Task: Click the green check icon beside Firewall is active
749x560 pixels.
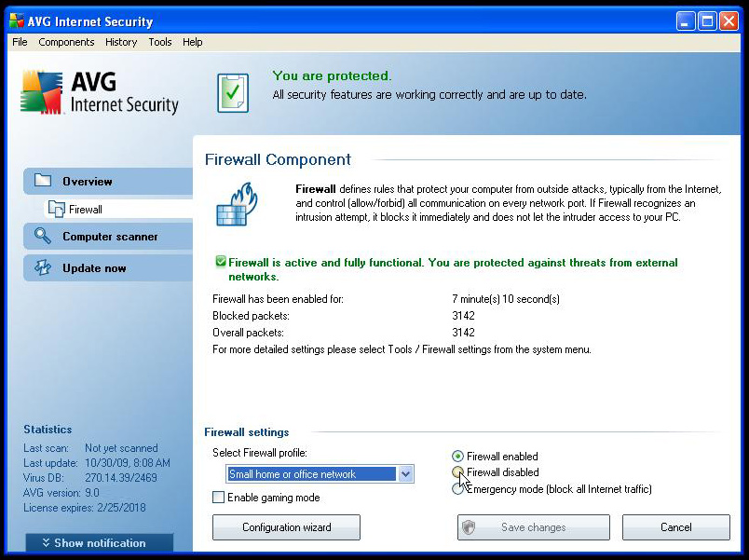Action: point(220,262)
